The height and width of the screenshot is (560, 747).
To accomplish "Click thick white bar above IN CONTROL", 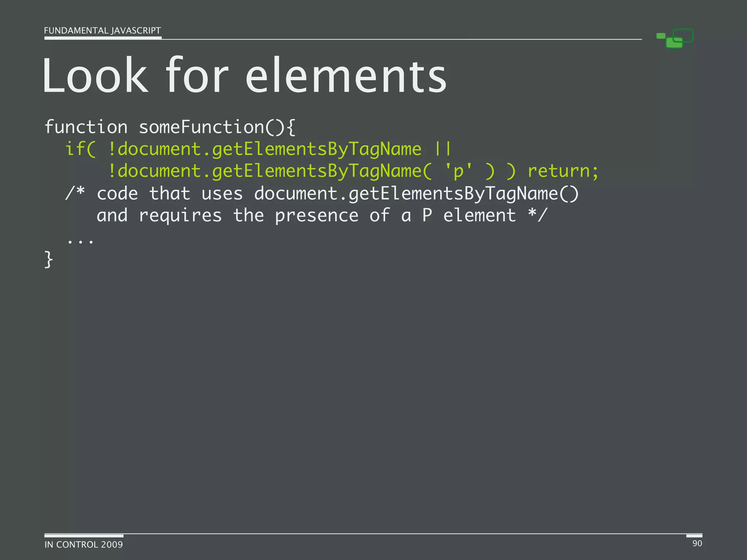I will tap(84, 536).
